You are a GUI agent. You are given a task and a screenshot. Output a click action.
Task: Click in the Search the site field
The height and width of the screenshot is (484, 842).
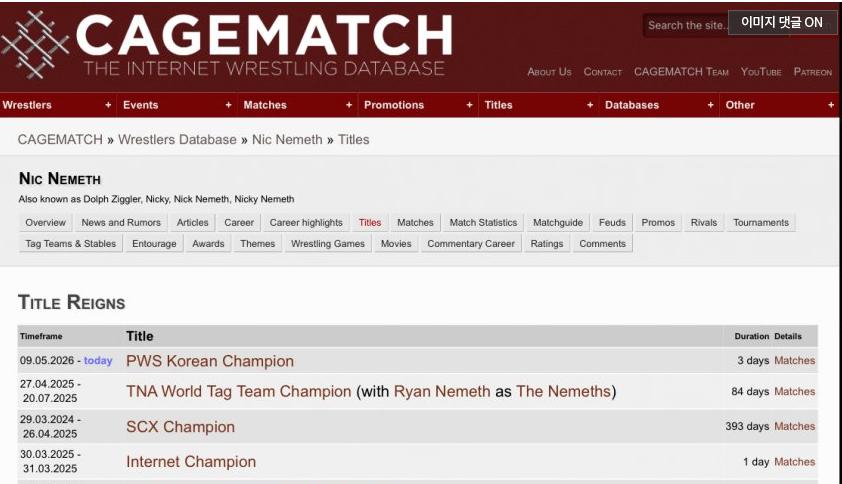[686, 25]
